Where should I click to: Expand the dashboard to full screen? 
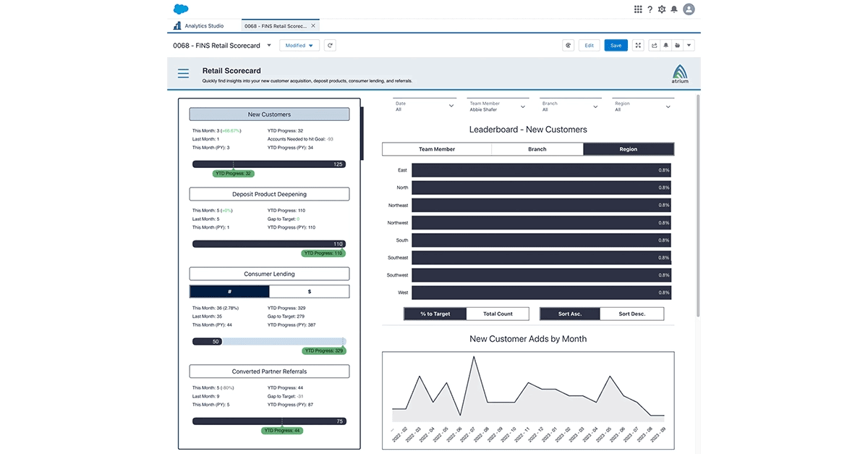[638, 45]
